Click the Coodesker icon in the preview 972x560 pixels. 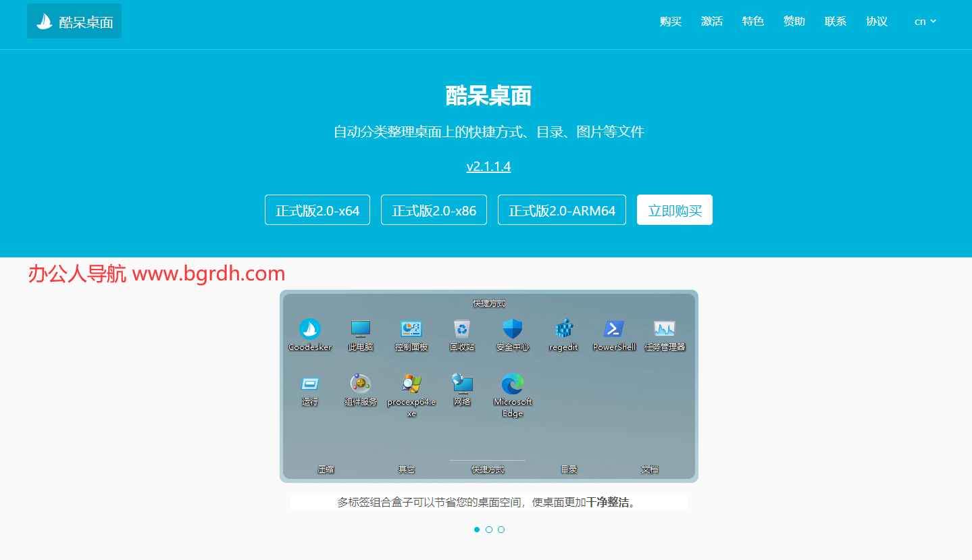[x=310, y=329]
